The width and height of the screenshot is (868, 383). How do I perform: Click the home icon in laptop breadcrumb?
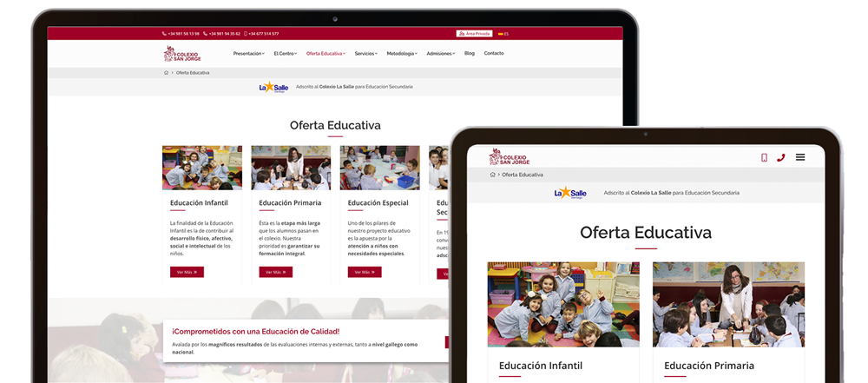[x=166, y=73]
